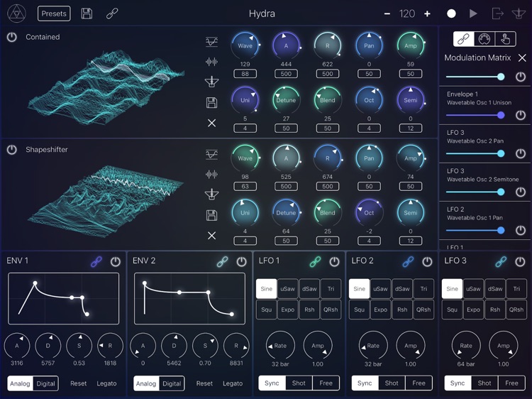532x399 pixels.
Task: Click the LFO 2 modulation link icon
Action: coord(408,261)
